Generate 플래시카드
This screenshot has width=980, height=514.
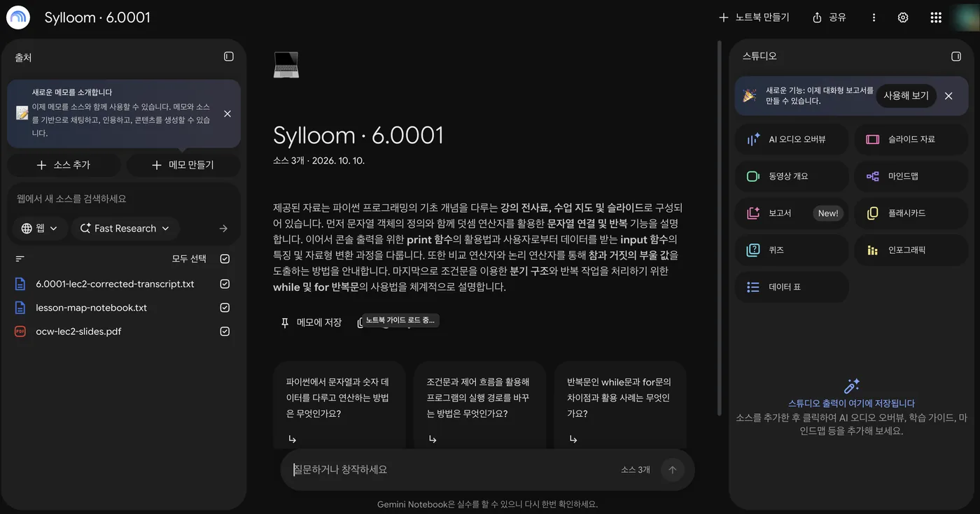(x=911, y=213)
